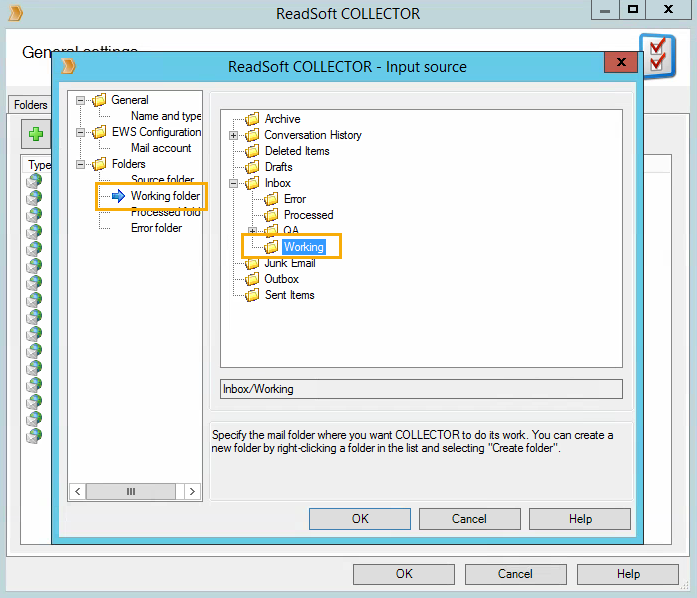Viewport: 697px width, 598px height.
Task: Click the green plus add button
Action: pyautogui.click(x=36, y=134)
